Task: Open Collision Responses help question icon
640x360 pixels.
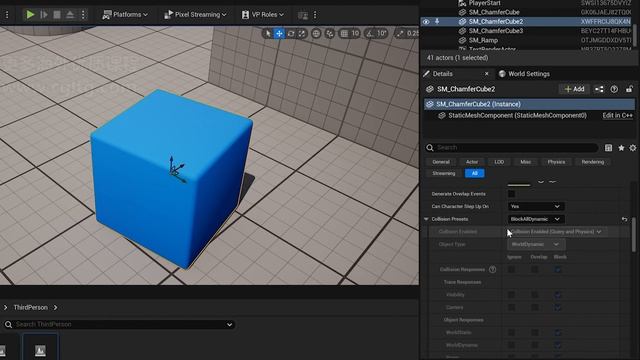Action: (x=492, y=269)
